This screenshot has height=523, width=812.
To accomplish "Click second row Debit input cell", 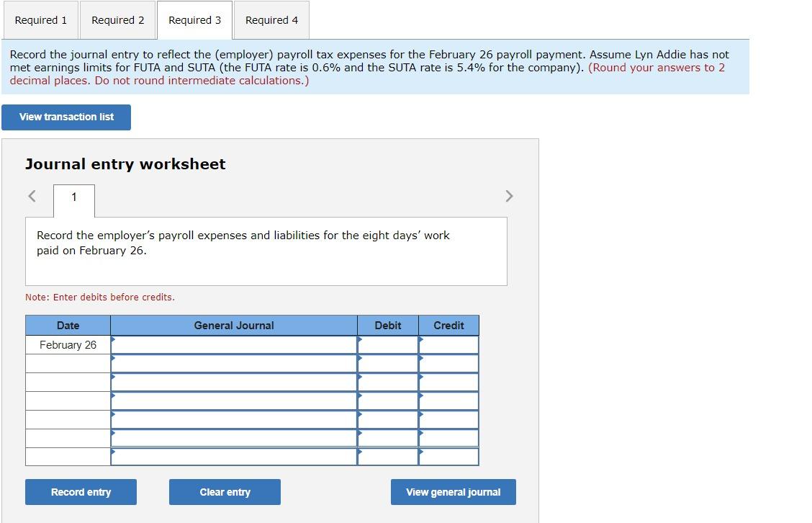I will [x=388, y=363].
